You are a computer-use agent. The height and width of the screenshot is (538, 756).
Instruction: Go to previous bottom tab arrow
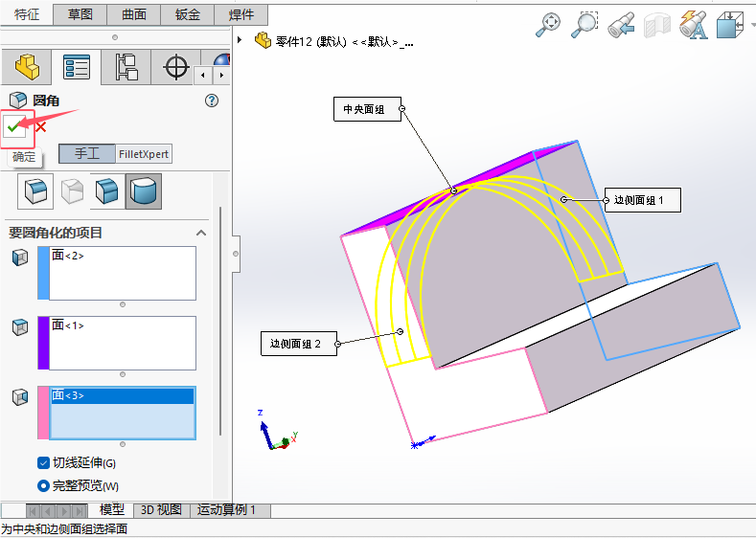[x=48, y=510]
